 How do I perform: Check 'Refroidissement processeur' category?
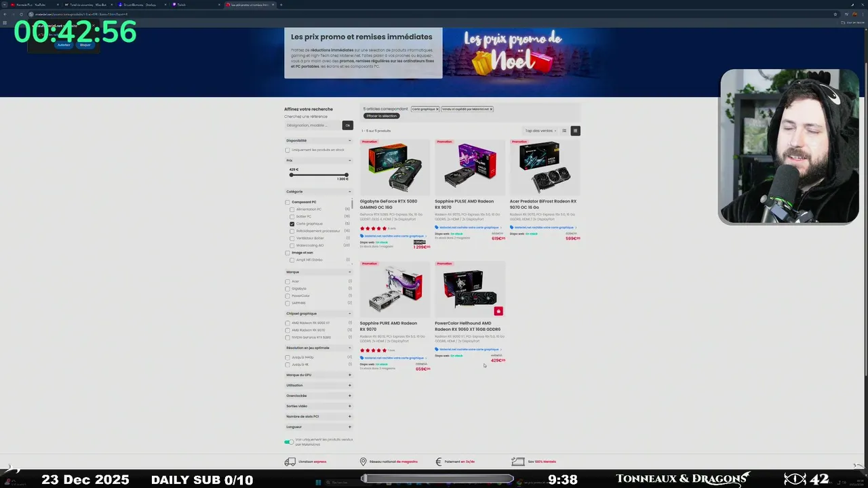tap(292, 231)
